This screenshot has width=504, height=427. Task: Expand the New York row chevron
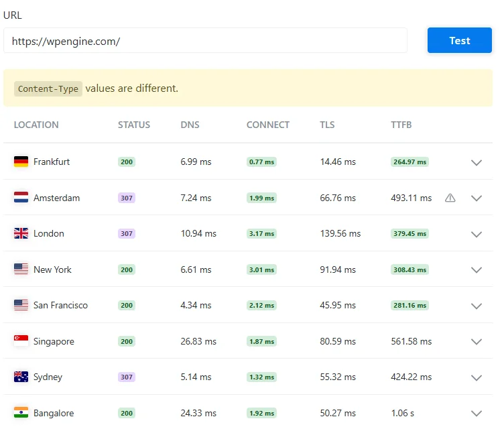coord(476,269)
